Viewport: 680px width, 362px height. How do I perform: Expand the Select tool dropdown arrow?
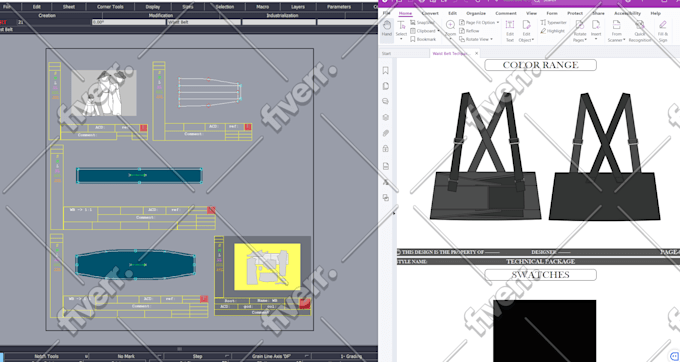tap(401, 39)
